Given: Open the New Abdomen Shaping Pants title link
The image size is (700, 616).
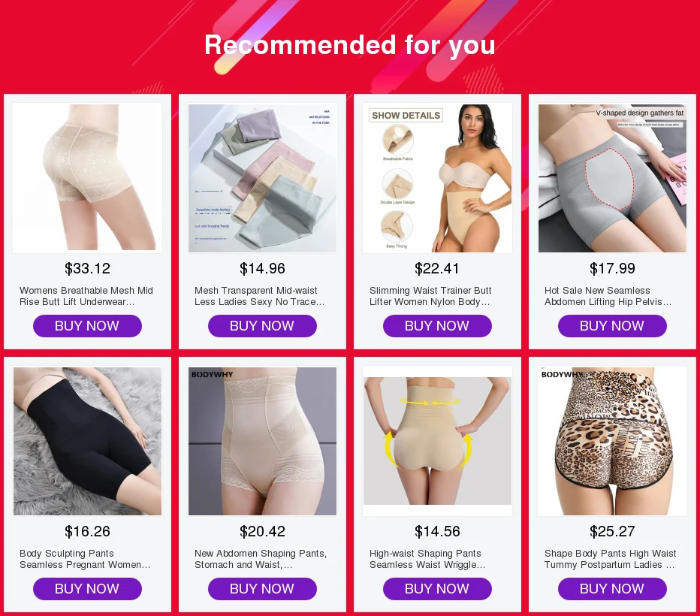Looking at the screenshot, I should [x=261, y=559].
